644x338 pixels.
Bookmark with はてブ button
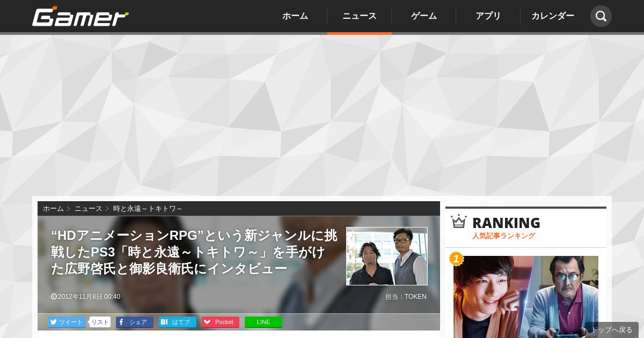click(x=178, y=322)
